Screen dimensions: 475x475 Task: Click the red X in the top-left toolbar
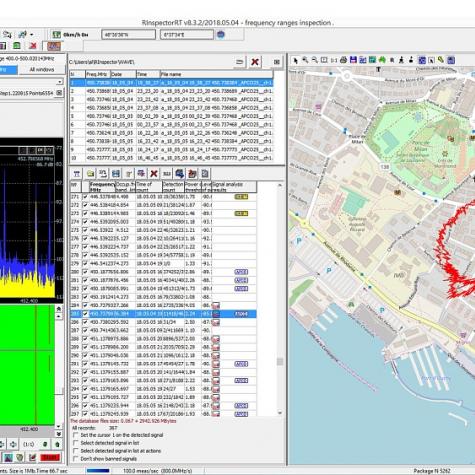pyautogui.click(x=32, y=46)
